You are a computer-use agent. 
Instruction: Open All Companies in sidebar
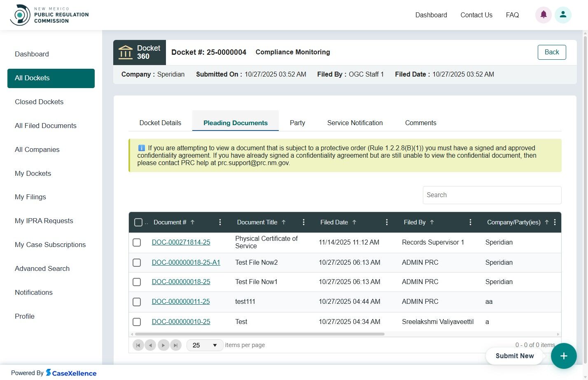tap(51, 149)
